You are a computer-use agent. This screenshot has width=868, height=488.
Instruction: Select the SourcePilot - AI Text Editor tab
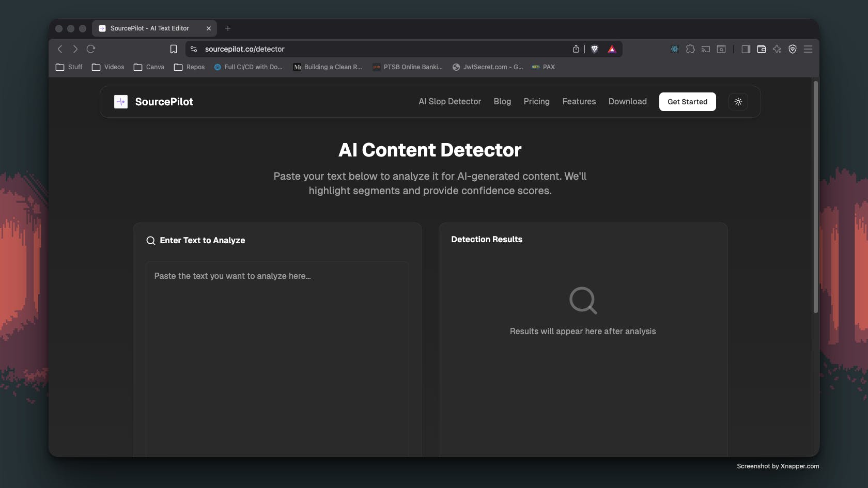click(x=154, y=28)
